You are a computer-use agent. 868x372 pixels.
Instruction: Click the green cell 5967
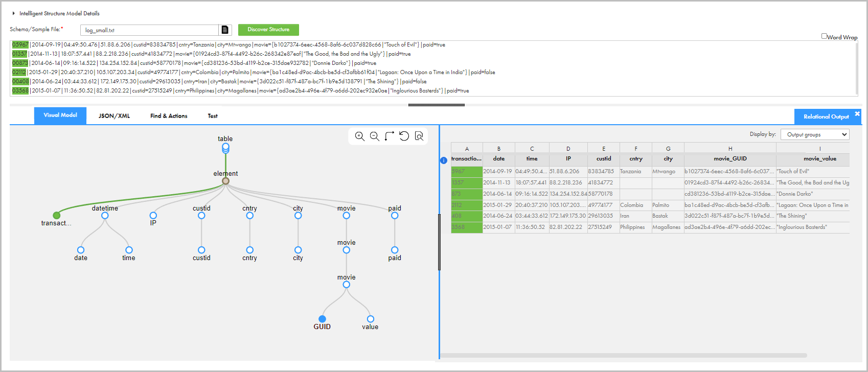coord(467,172)
